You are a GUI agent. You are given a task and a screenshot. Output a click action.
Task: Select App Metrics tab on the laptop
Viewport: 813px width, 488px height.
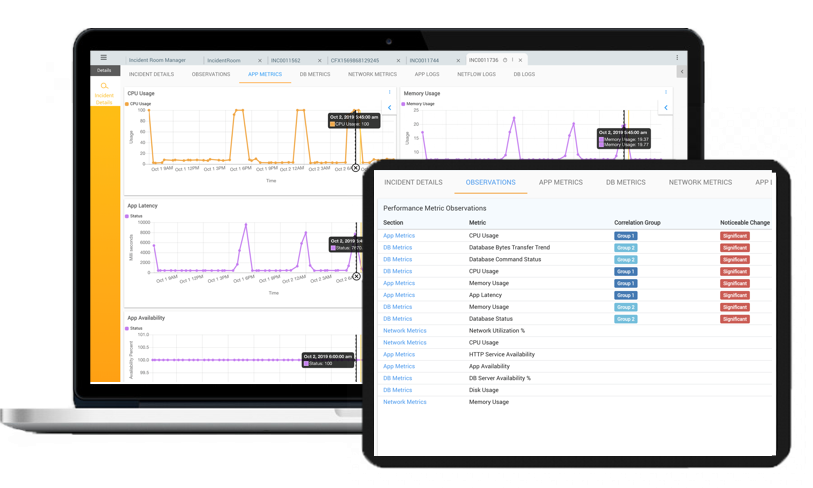click(265, 74)
